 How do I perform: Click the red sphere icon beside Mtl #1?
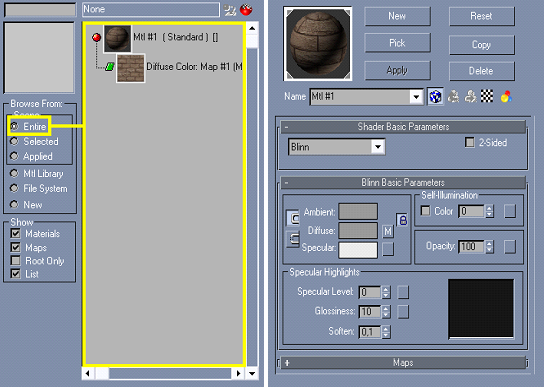[96, 37]
